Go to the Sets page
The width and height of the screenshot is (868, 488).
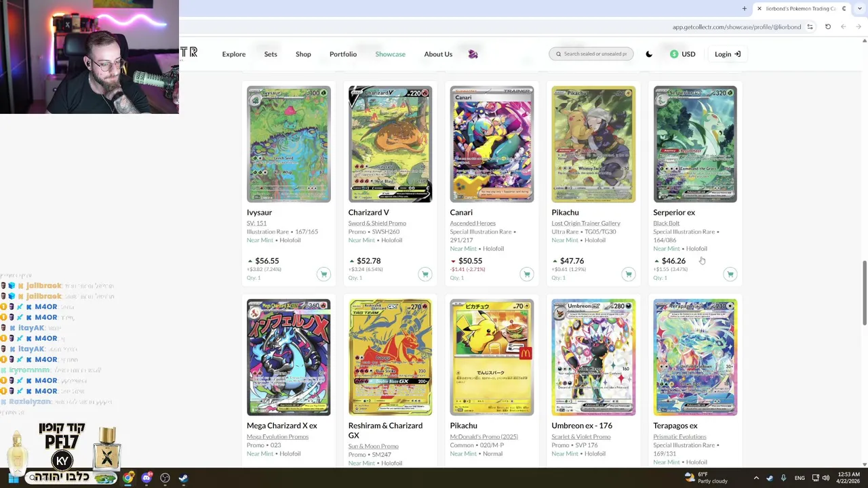tap(271, 54)
